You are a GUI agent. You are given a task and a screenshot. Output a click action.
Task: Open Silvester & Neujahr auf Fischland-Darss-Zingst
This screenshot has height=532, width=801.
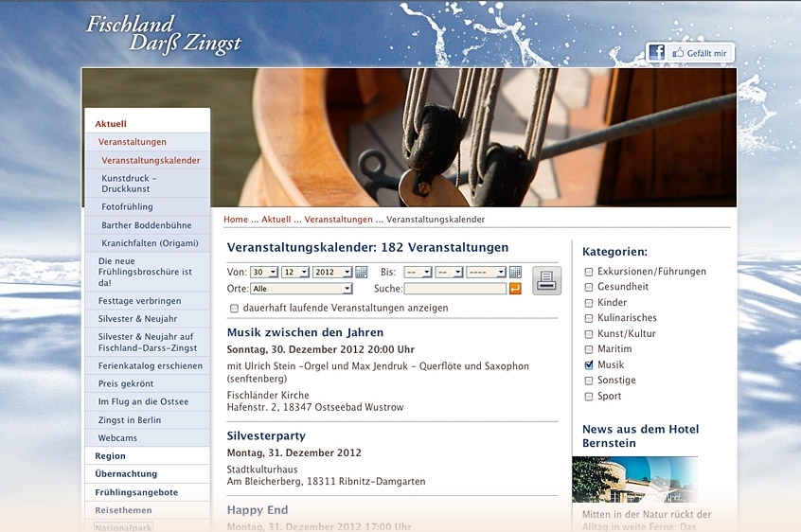(148, 342)
